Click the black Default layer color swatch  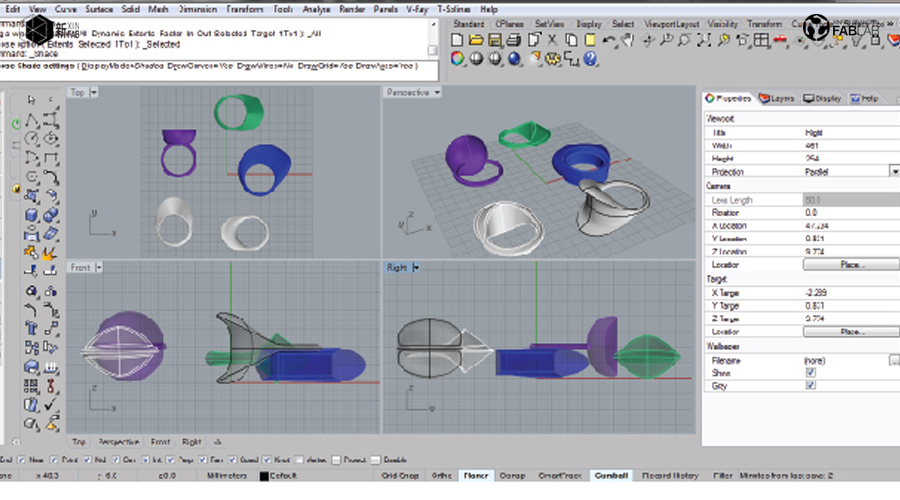(264, 477)
